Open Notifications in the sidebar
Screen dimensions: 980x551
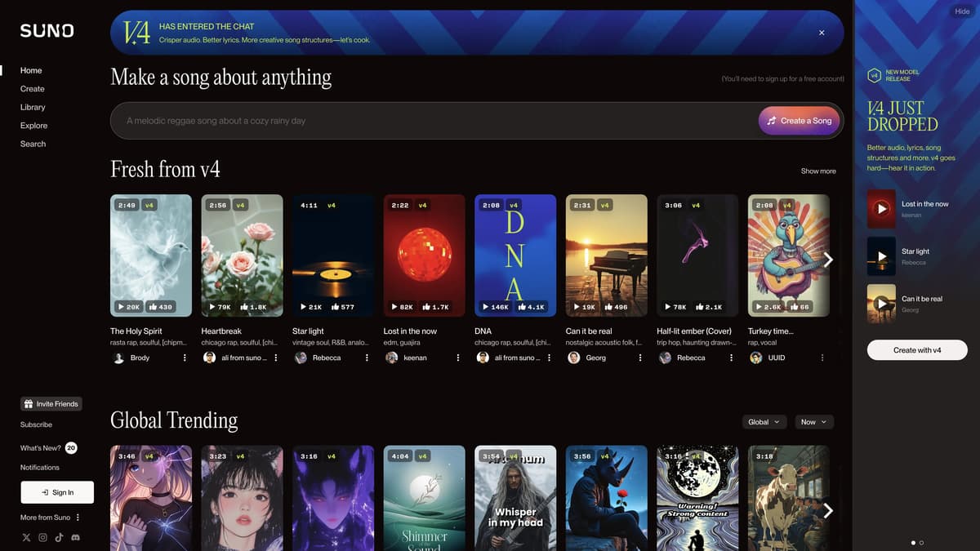pyautogui.click(x=40, y=468)
